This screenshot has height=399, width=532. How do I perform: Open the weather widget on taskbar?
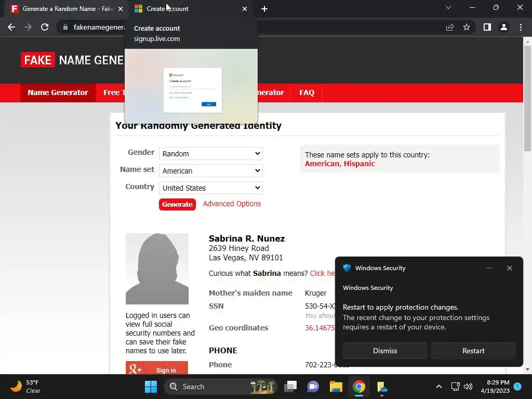(x=25, y=387)
